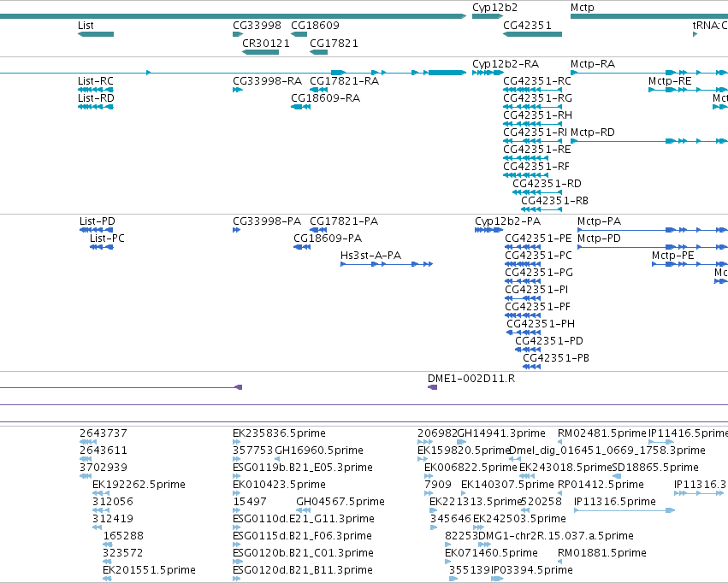Select the CG17821 gene label
Viewport: 728px width, 583px height.
point(334,43)
